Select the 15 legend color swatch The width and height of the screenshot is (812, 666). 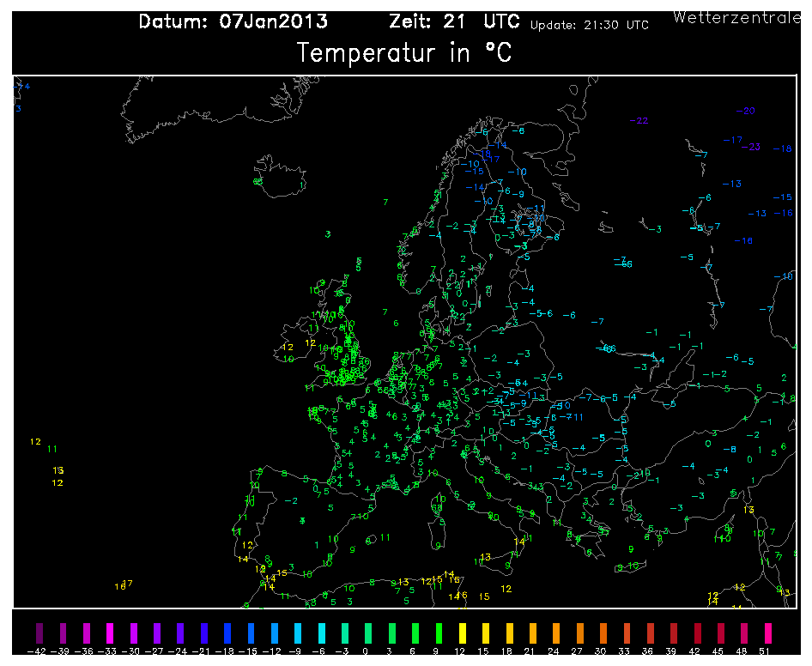[486, 633]
